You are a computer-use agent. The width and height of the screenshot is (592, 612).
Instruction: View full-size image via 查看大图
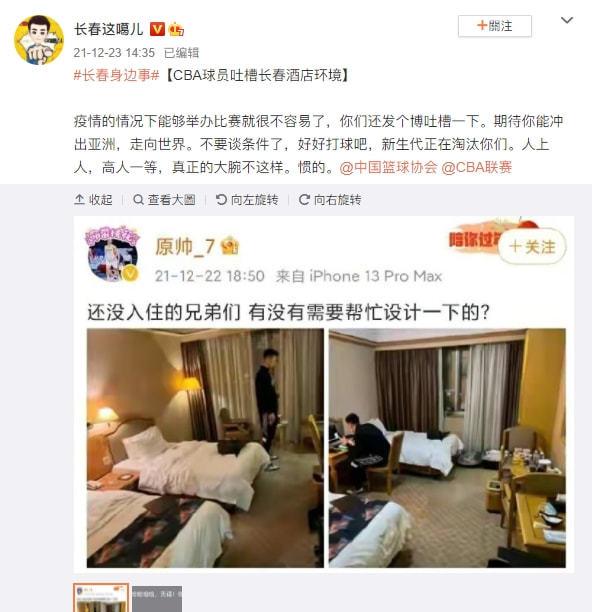click(x=164, y=200)
